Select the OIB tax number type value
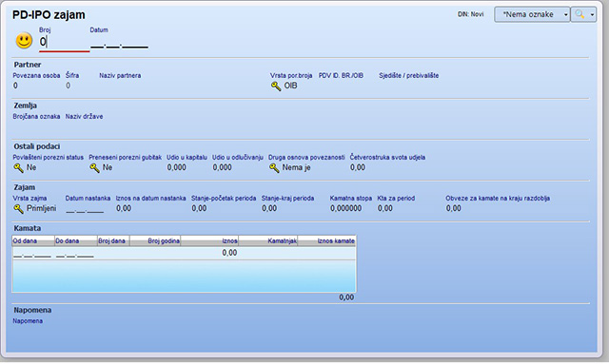Image resolution: width=609 pixels, height=364 pixels. pos(290,86)
